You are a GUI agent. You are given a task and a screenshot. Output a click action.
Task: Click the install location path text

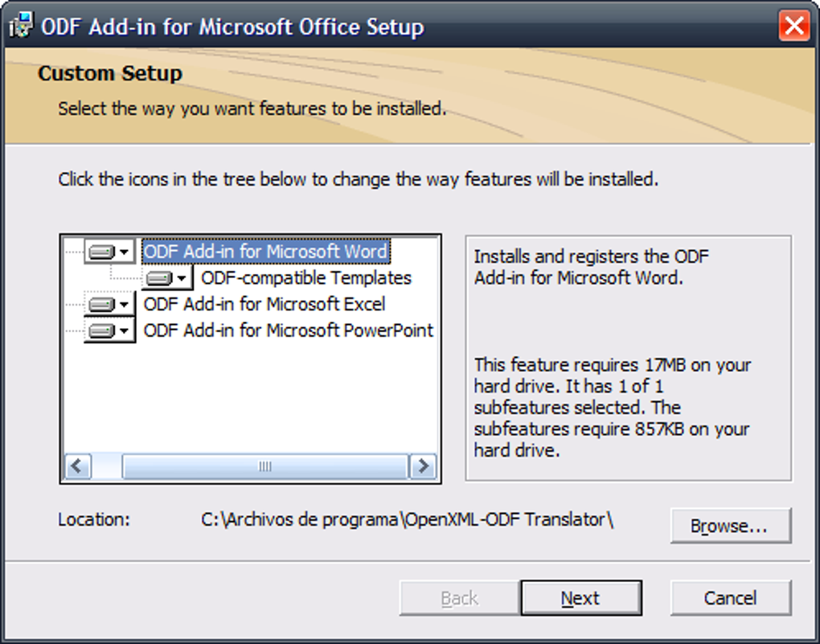407,519
